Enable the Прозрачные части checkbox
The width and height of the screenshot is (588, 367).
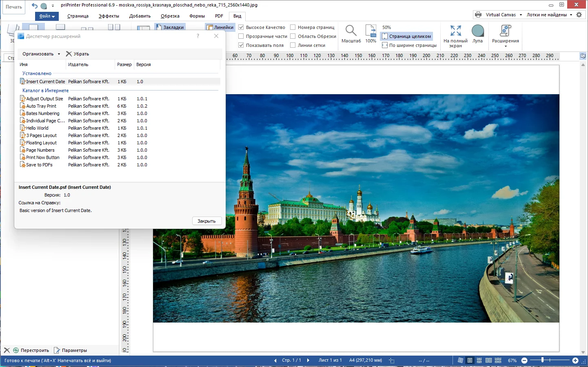pos(241,36)
